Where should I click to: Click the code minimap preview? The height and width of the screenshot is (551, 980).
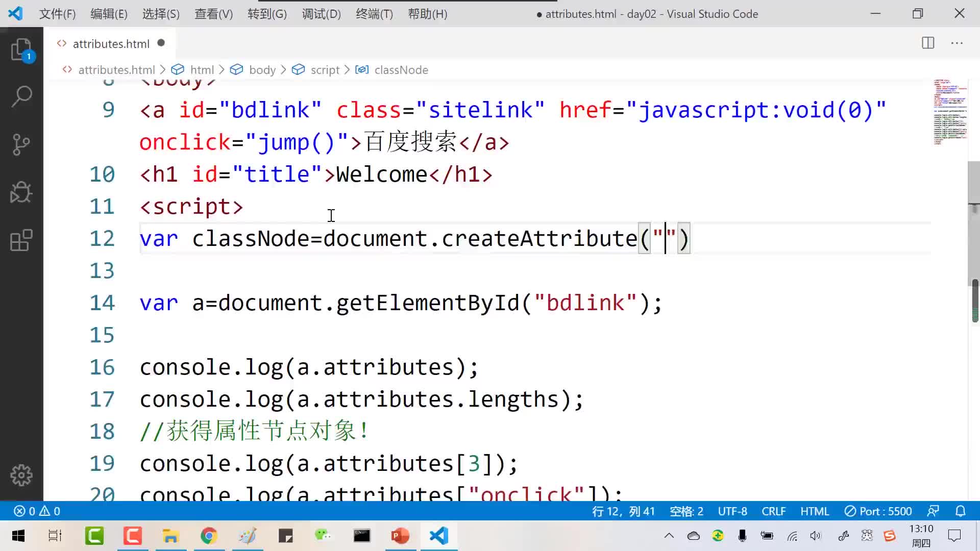949,112
